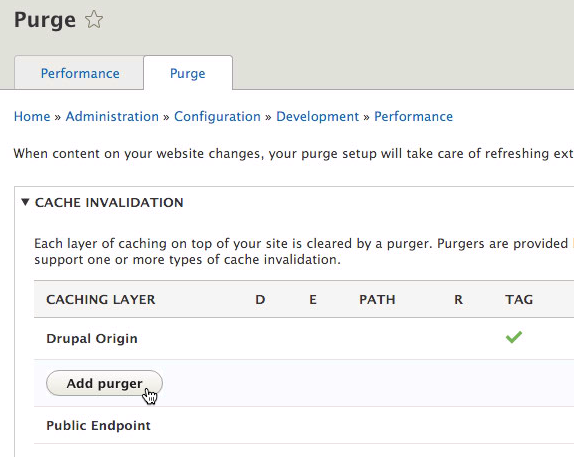Click the Add purger button
The image size is (574, 457).
104,383
